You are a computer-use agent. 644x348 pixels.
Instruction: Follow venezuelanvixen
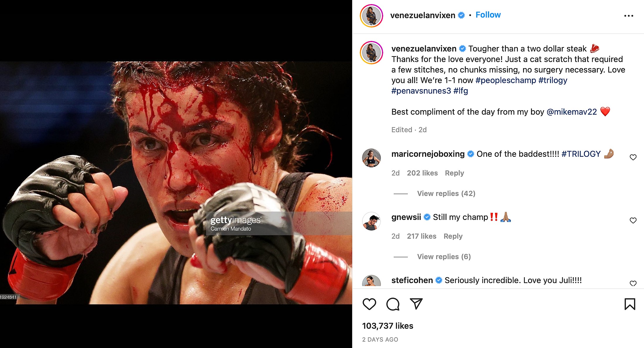point(488,15)
